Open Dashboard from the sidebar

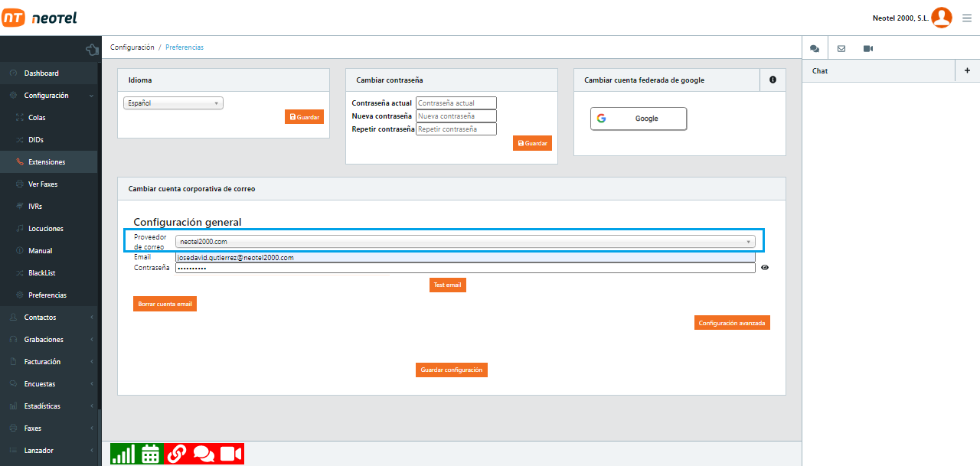[x=41, y=73]
